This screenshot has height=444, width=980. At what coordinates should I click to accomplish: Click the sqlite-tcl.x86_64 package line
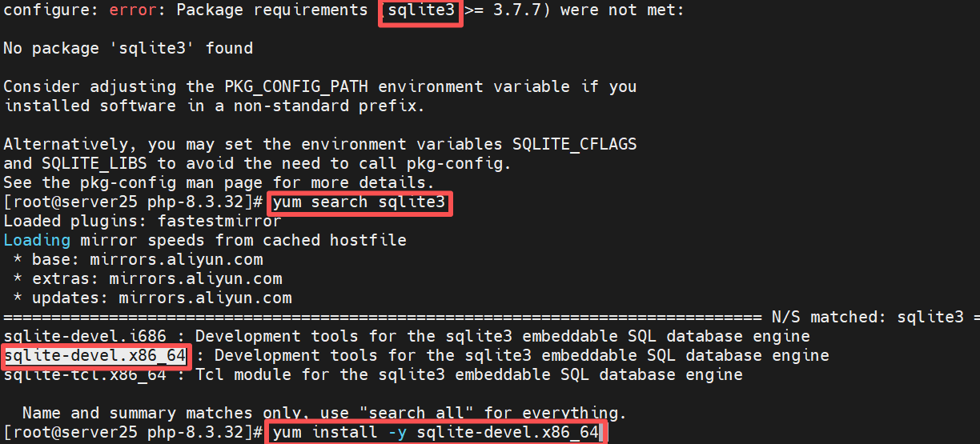click(373, 374)
